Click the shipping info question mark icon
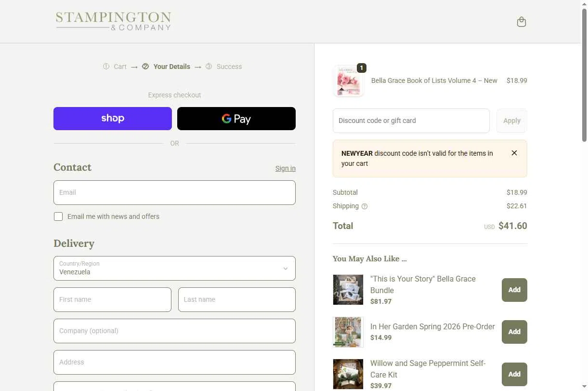Screen dimensions: 588x391 pos(365,206)
